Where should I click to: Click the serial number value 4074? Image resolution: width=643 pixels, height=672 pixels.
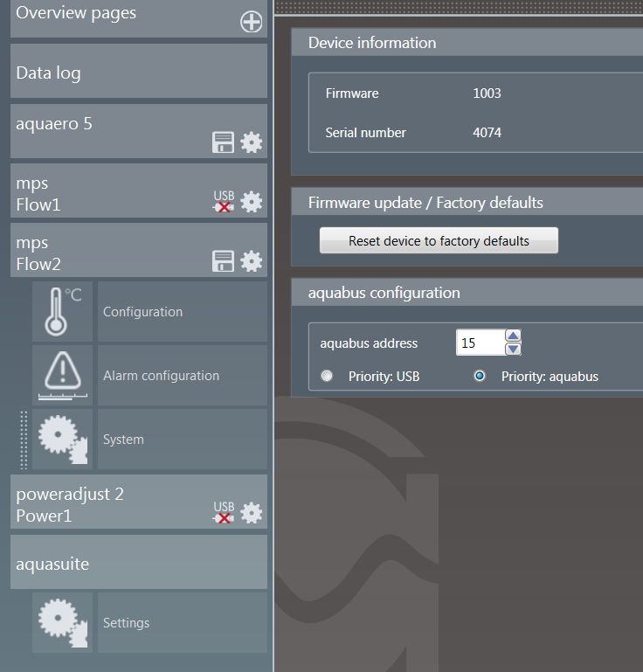(x=487, y=133)
